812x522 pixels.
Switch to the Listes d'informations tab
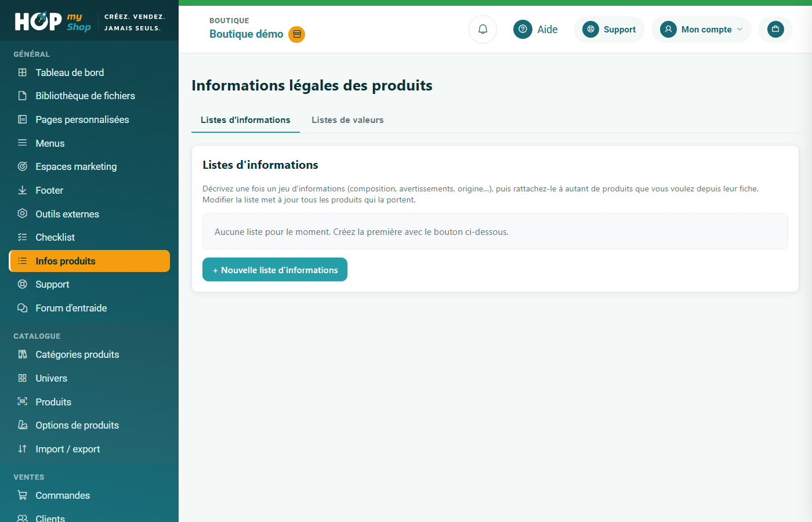click(245, 120)
